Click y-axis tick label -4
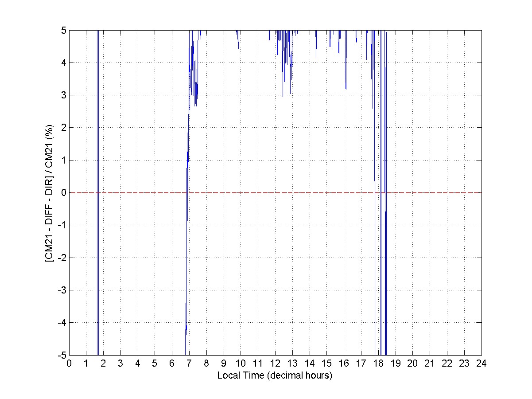 click(62, 322)
